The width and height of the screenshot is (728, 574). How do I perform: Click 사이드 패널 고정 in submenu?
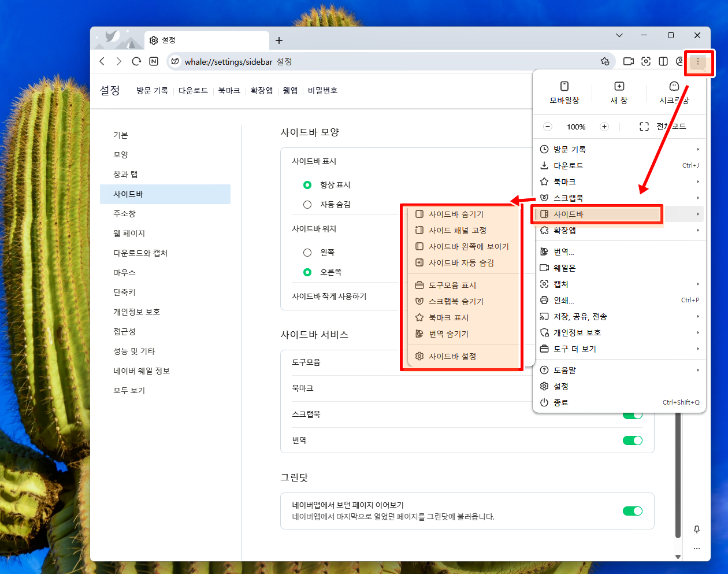point(465,230)
